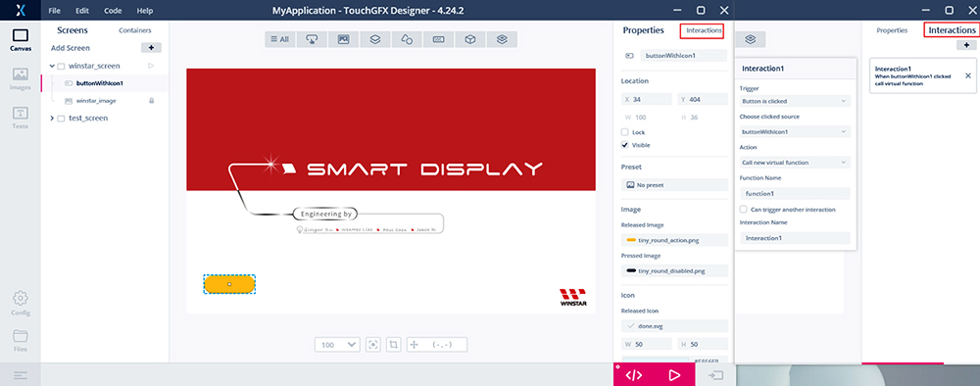Viewport: 980px width, 386px height.
Task: Open the Texts section in sidebar
Action: [20, 117]
